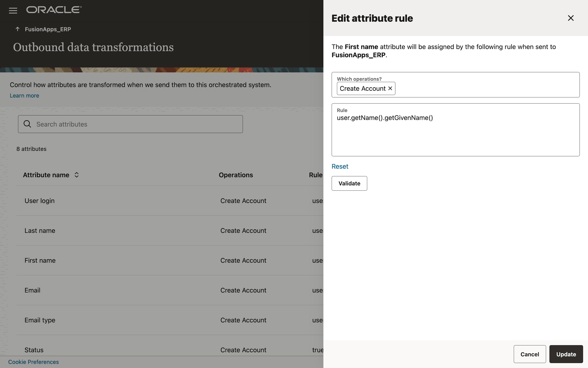Click the search magnifier icon
The width and height of the screenshot is (588, 368).
click(x=27, y=124)
